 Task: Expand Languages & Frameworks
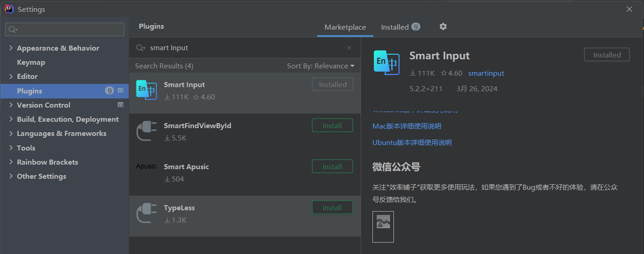coord(11,133)
